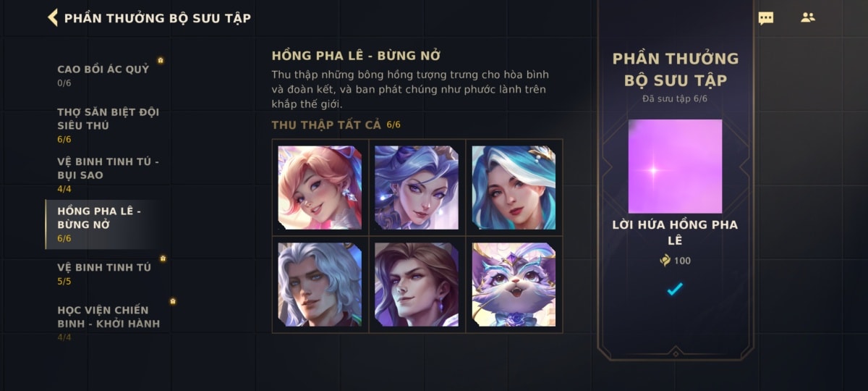Open the Cao Bồi Ác Quỷ collection
The image size is (868, 391).
pos(105,75)
